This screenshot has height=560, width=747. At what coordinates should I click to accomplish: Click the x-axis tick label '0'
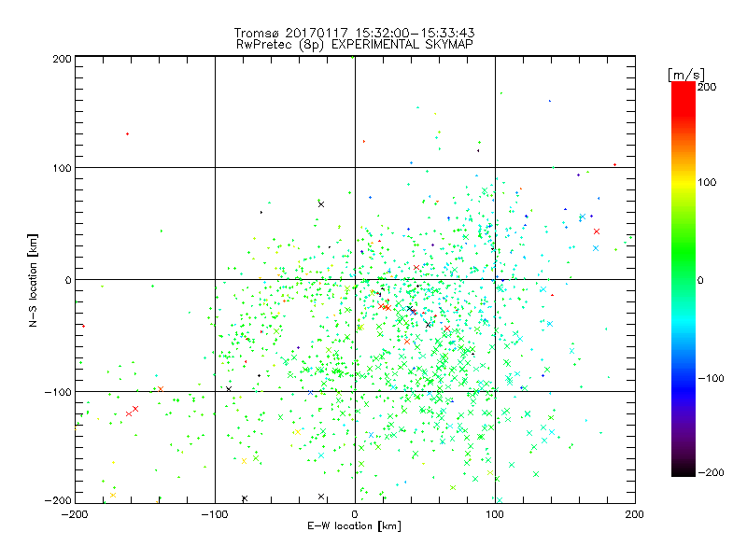(355, 514)
